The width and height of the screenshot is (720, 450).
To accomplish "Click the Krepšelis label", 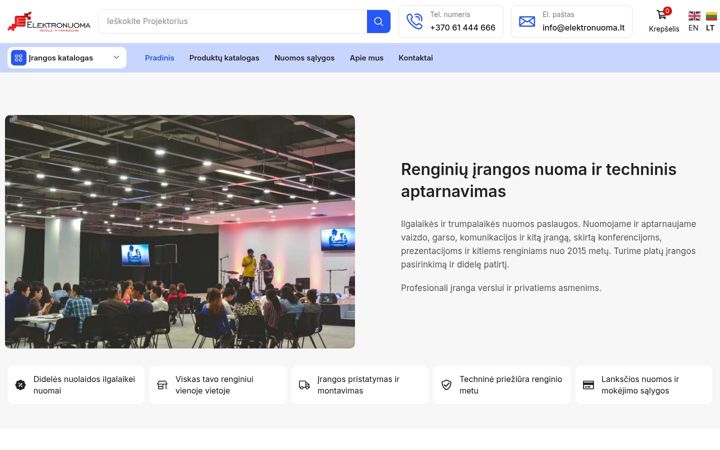I will click(664, 29).
